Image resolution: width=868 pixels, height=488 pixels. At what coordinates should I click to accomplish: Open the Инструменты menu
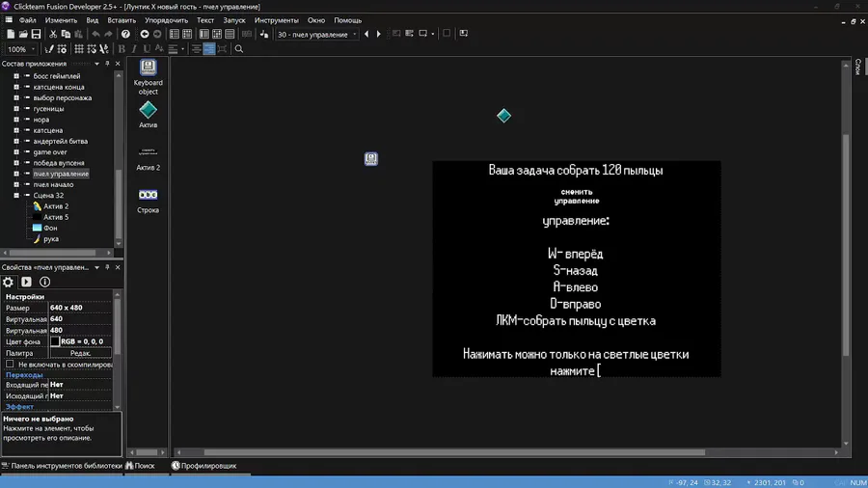[x=276, y=20]
